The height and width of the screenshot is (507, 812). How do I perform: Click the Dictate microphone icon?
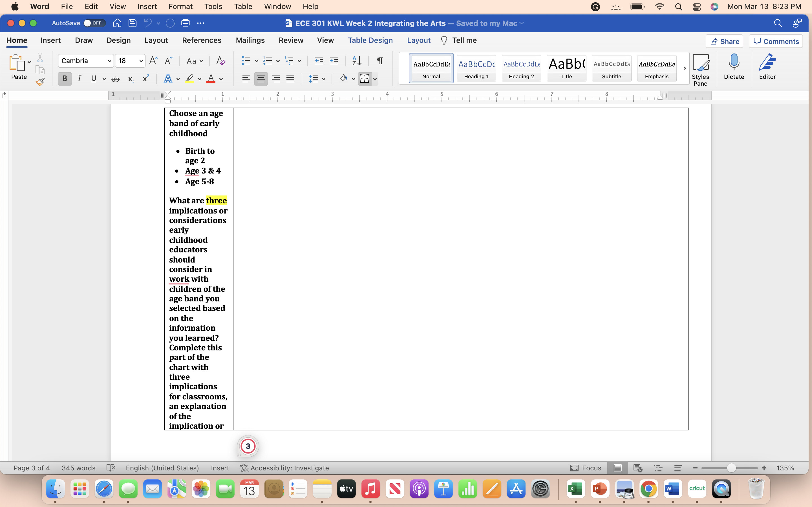734,67
